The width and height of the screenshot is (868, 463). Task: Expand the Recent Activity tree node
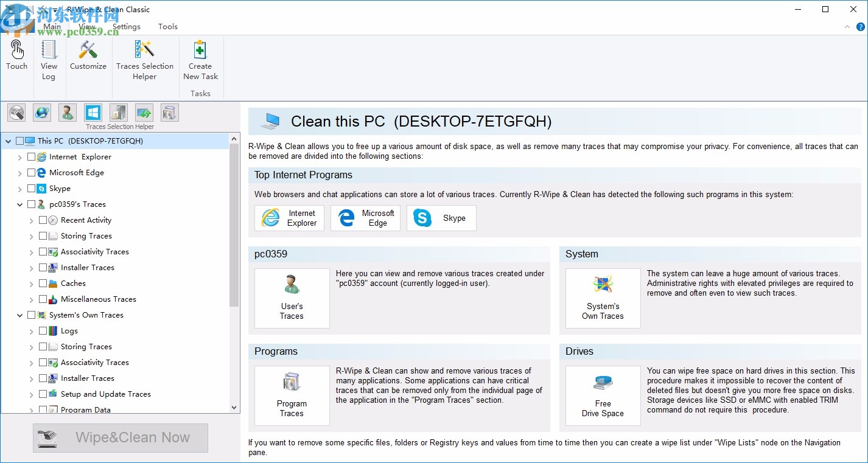click(x=31, y=220)
